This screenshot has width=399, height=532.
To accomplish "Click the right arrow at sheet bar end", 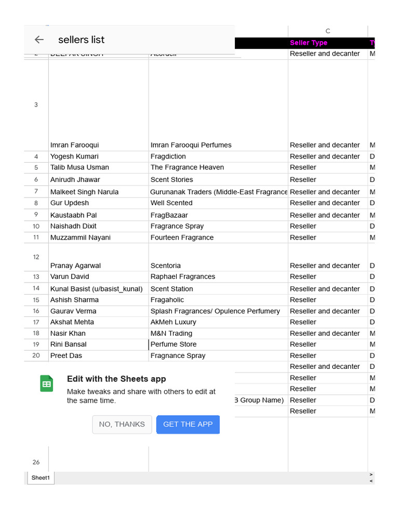I will pos(371,474).
